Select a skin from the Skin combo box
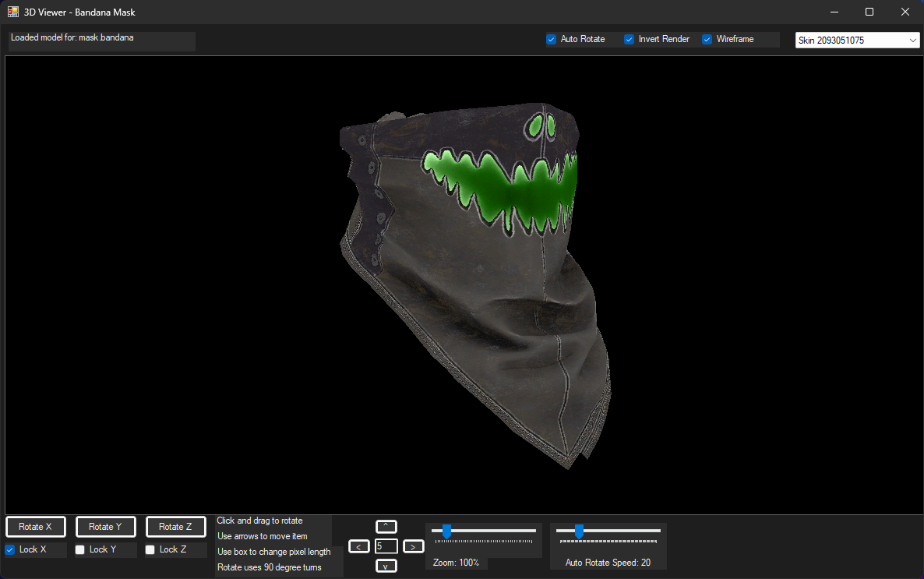 pos(849,40)
